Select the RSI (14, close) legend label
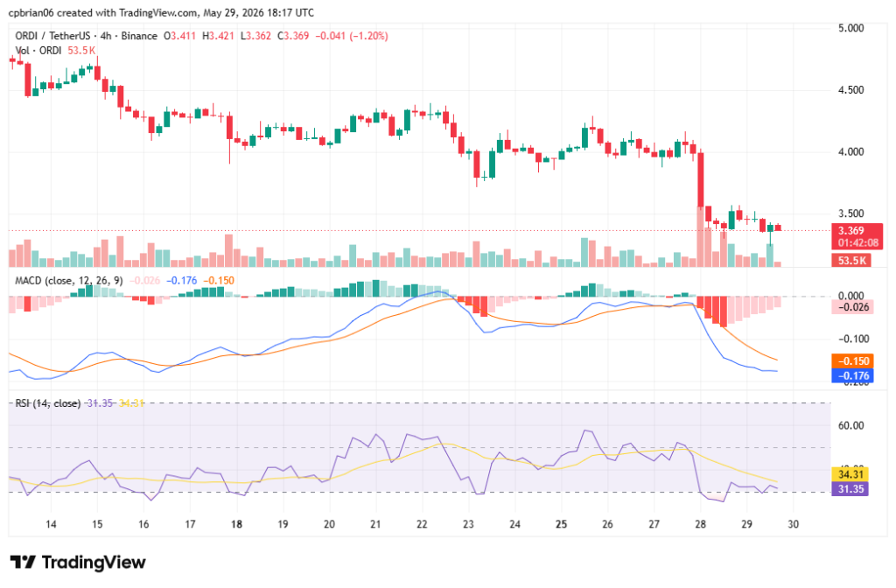Image resolution: width=896 pixels, height=588 pixels. pos(48,403)
